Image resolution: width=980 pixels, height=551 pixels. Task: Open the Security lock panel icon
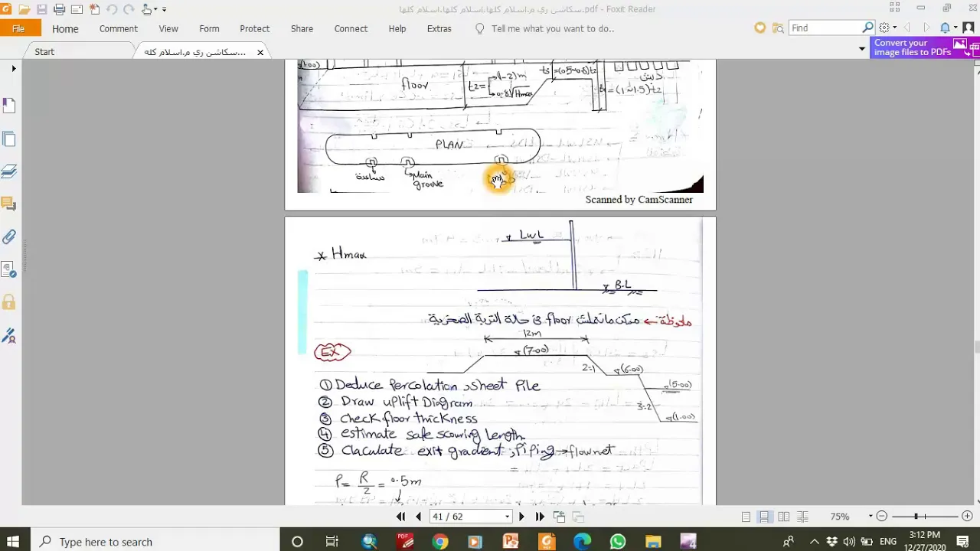point(9,302)
